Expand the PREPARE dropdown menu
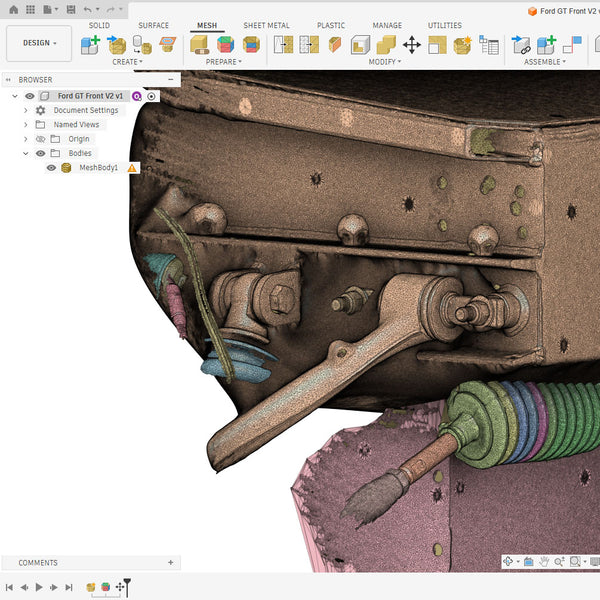The width and height of the screenshot is (600, 600). pyautogui.click(x=223, y=62)
